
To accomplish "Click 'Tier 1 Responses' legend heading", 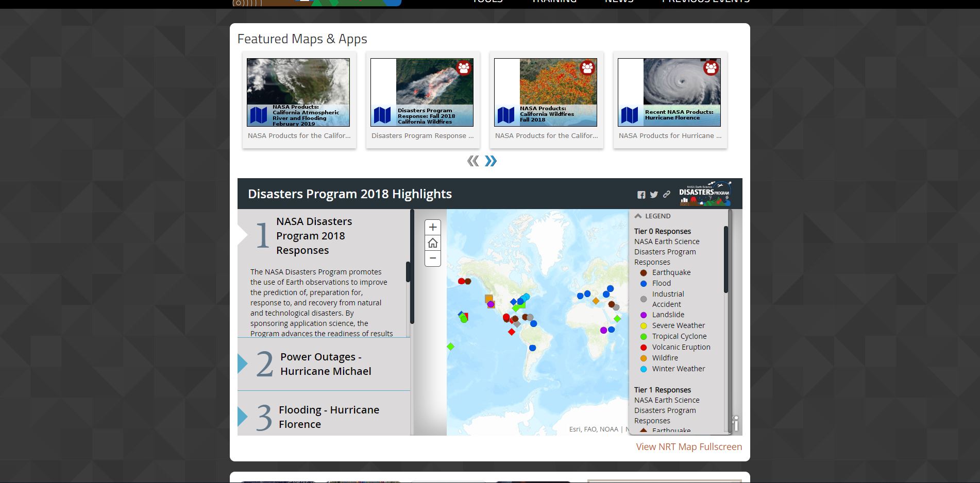I will pyautogui.click(x=663, y=390).
